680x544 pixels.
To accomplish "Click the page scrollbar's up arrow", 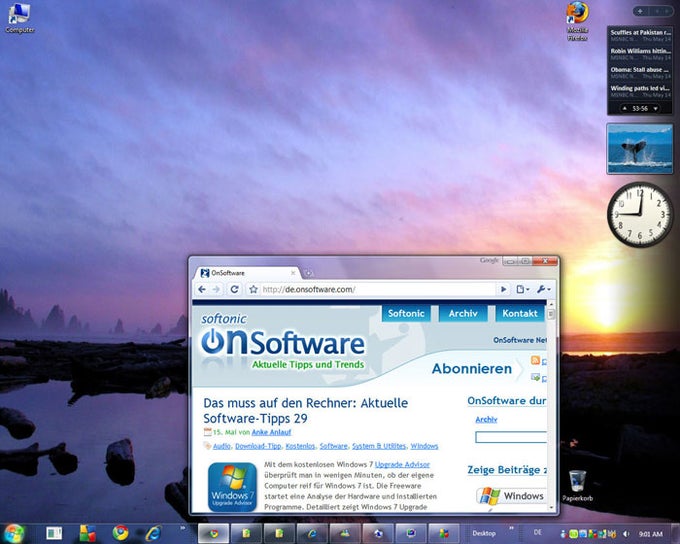I will (x=551, y=305).
